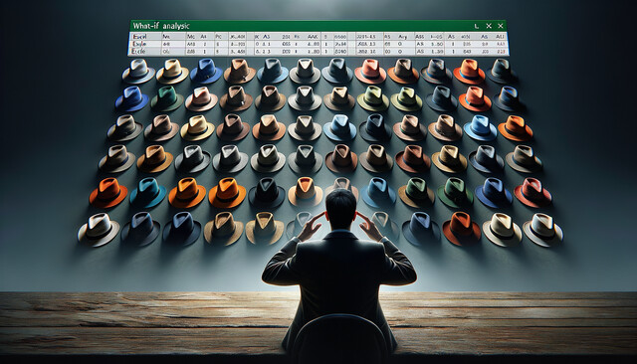
Task: Close the What-if analysis window with rightmost X
Action: [x=501, y=26]
